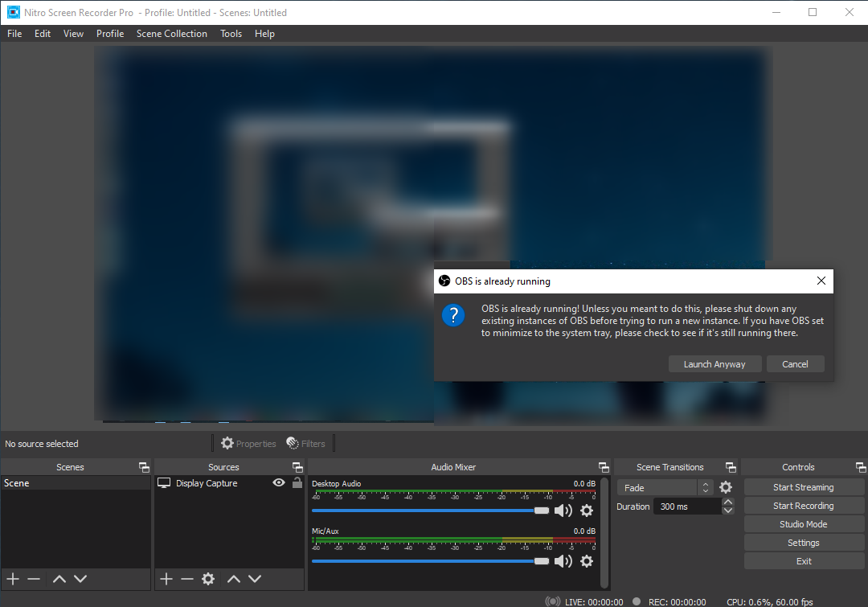Increase transition Duration with up arrow
The height and width of the screenshot is (607, 868).
728,502
